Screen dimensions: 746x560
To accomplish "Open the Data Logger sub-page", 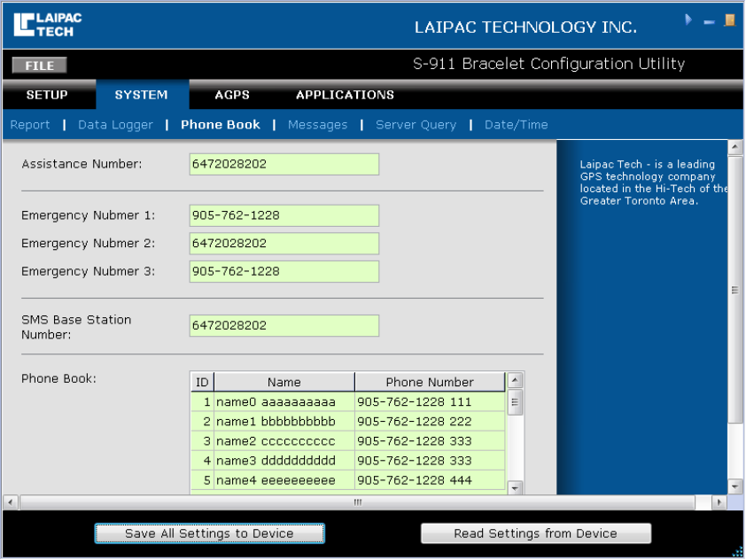I will coord(115,125).
